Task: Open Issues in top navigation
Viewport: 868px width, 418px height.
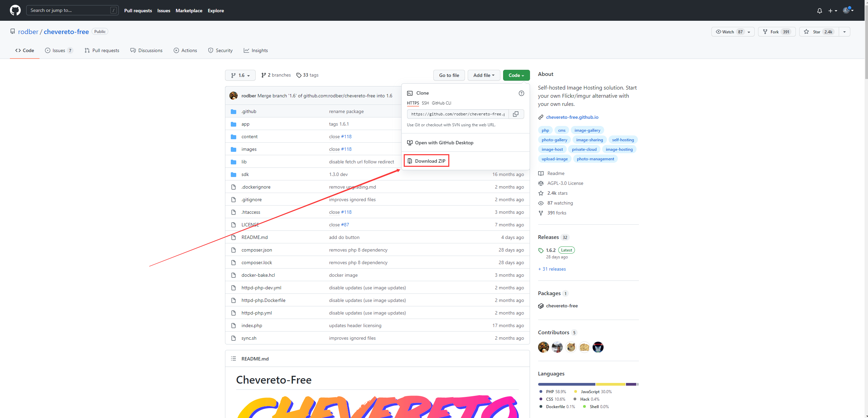Action: click(164, 11)
